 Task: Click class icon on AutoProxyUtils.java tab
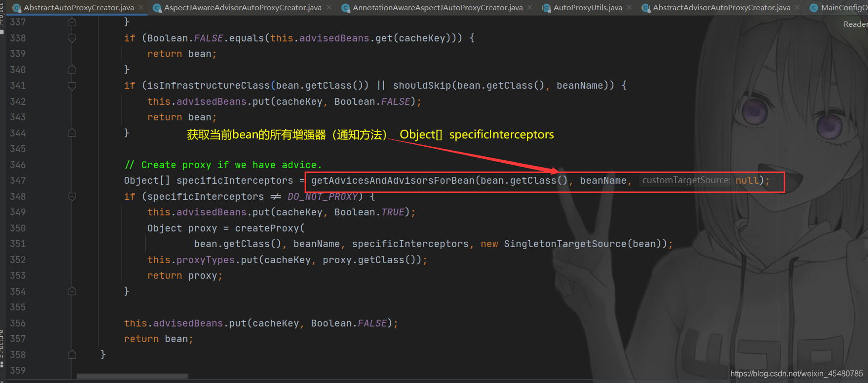546,8
